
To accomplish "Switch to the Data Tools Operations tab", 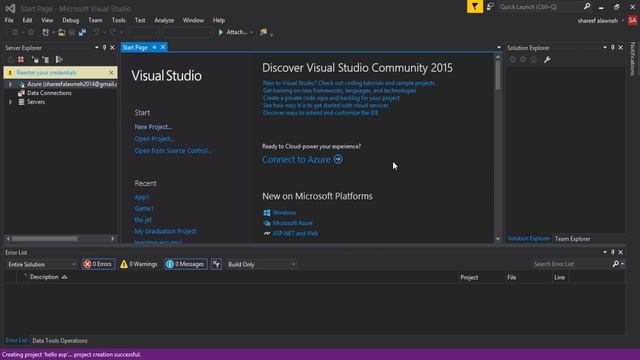I will click(x=60, y=340).
